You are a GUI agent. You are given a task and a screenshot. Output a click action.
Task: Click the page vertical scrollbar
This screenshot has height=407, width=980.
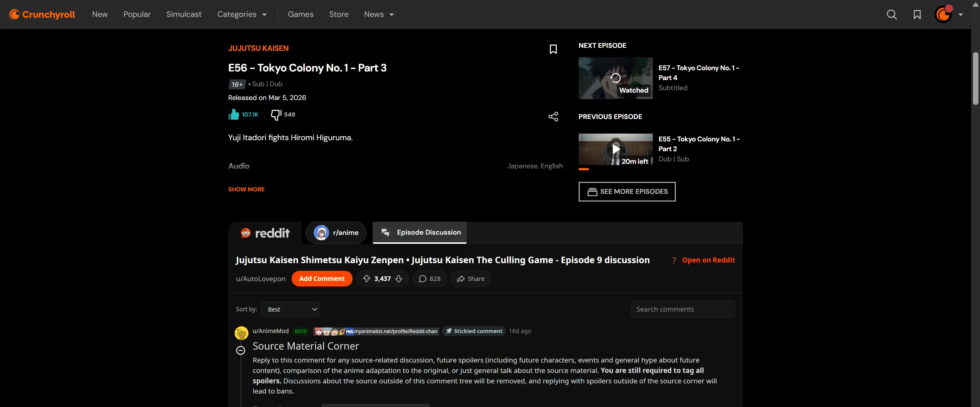(975, 78)
